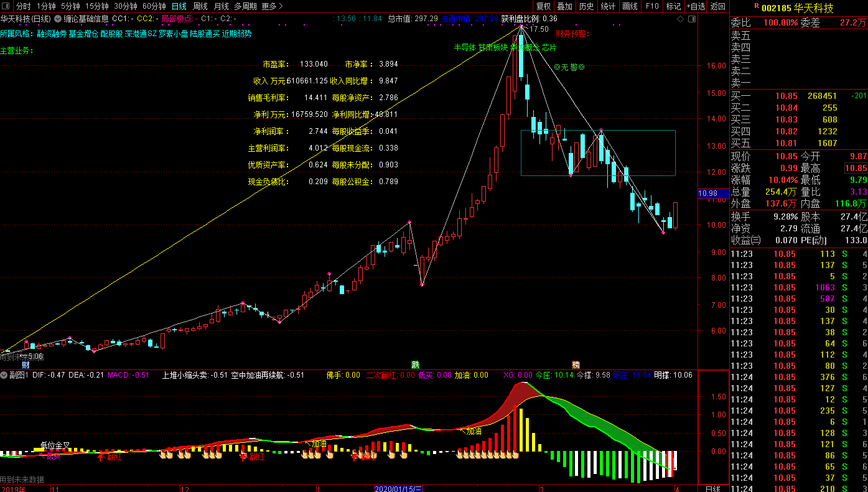Choose the 30分钟 chart period
Screen dimensions: 868x492
click(x=125, y=6)
